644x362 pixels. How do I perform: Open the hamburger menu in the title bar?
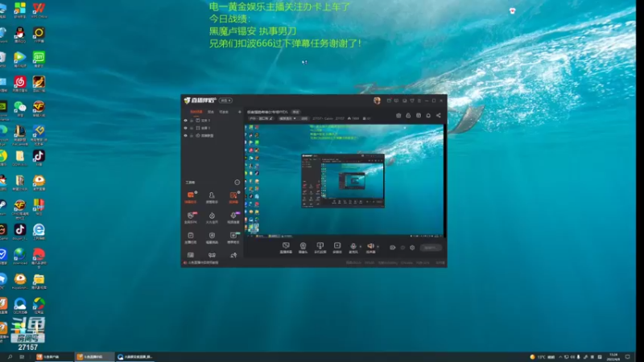419,101
